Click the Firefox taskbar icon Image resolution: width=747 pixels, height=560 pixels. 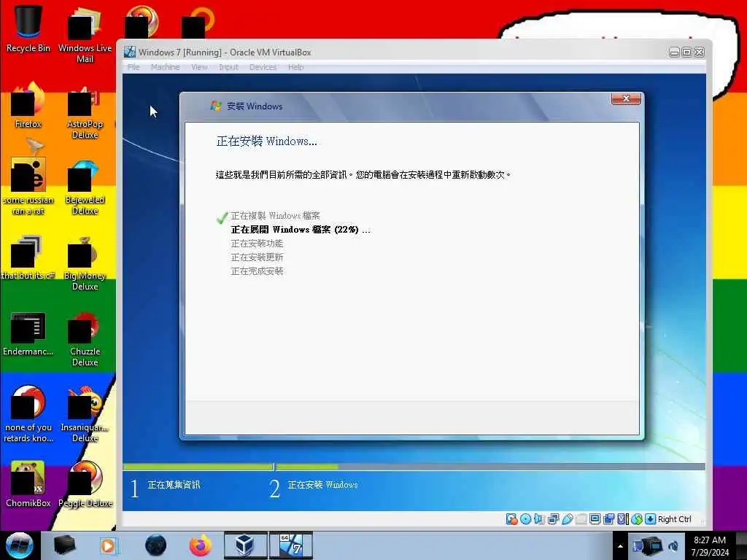tap(201, 545)
